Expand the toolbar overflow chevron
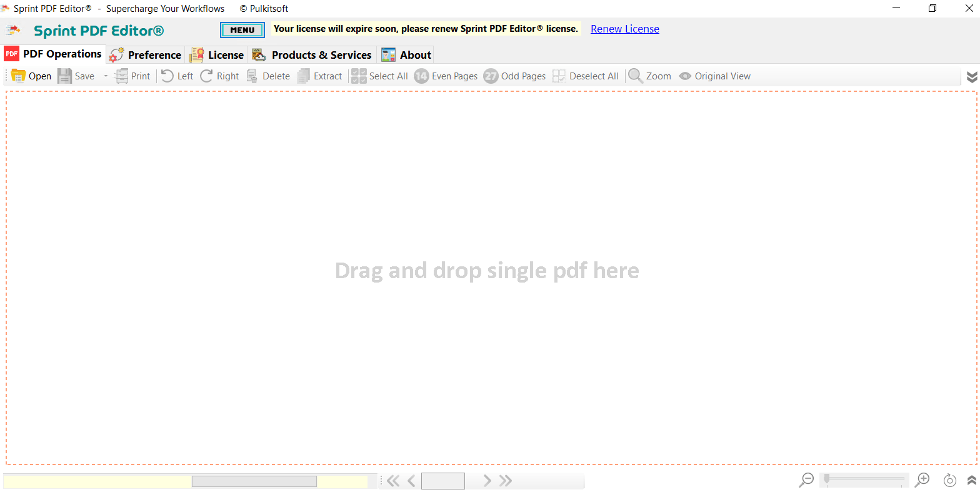Screen dimensions: 980x492 [972, 76]
